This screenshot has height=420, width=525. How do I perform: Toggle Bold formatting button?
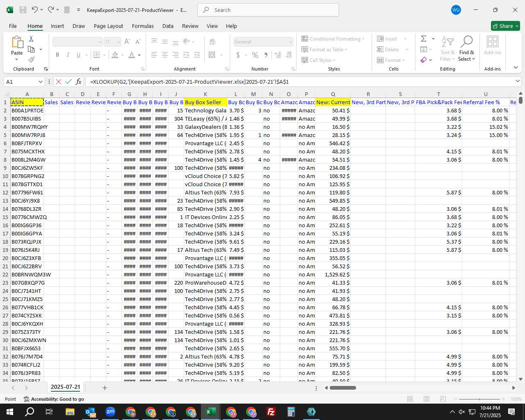click(x=57, y=55)
